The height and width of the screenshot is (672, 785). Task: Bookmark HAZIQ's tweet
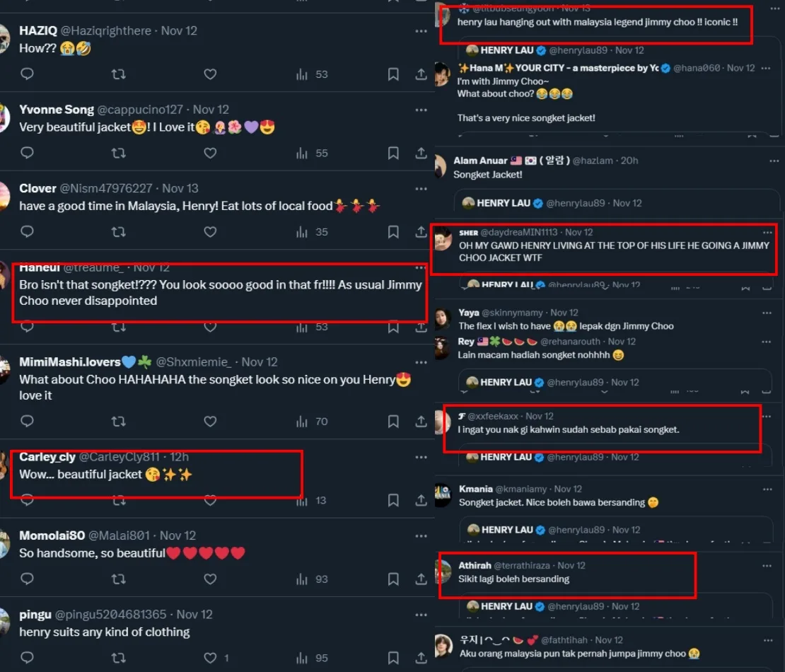point(393,74)
